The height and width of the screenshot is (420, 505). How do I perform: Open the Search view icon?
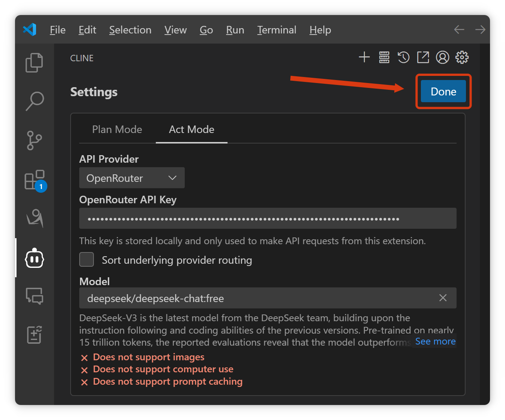(34, 101)
